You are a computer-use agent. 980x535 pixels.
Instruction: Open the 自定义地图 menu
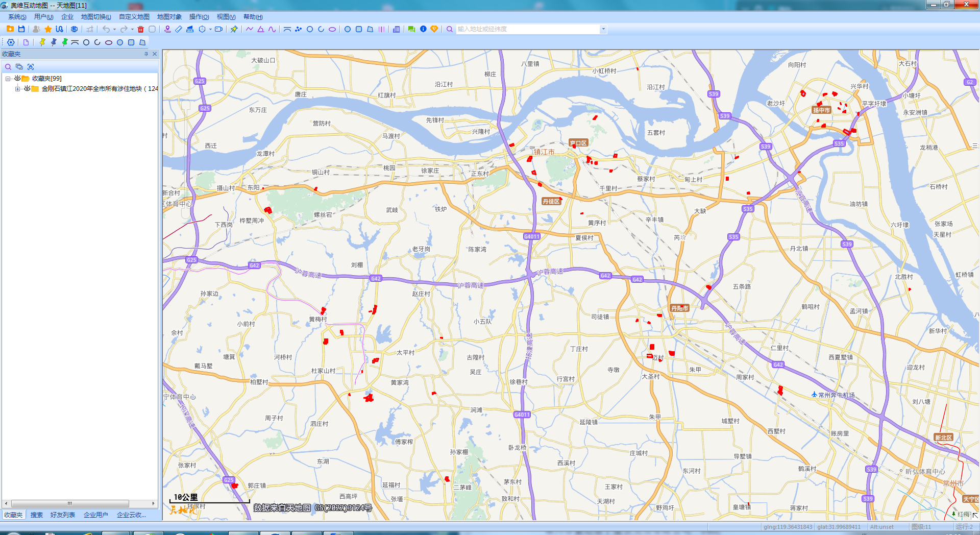click(134, 17)
